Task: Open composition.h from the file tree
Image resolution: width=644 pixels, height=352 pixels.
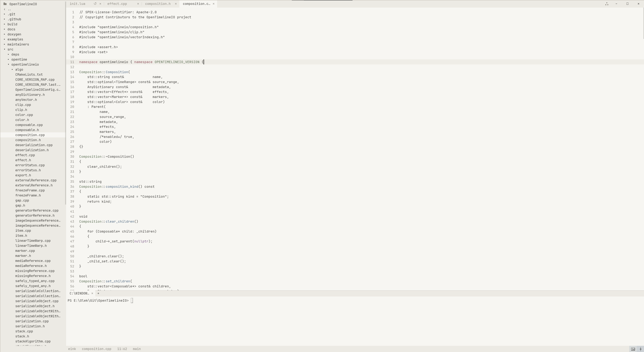Action: pos(28,140)
